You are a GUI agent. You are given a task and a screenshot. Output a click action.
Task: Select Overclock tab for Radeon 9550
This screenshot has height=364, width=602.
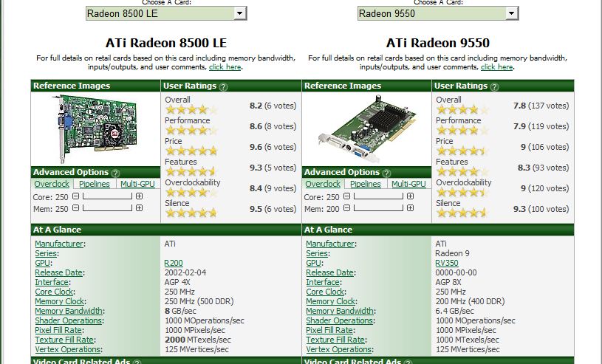323,184
